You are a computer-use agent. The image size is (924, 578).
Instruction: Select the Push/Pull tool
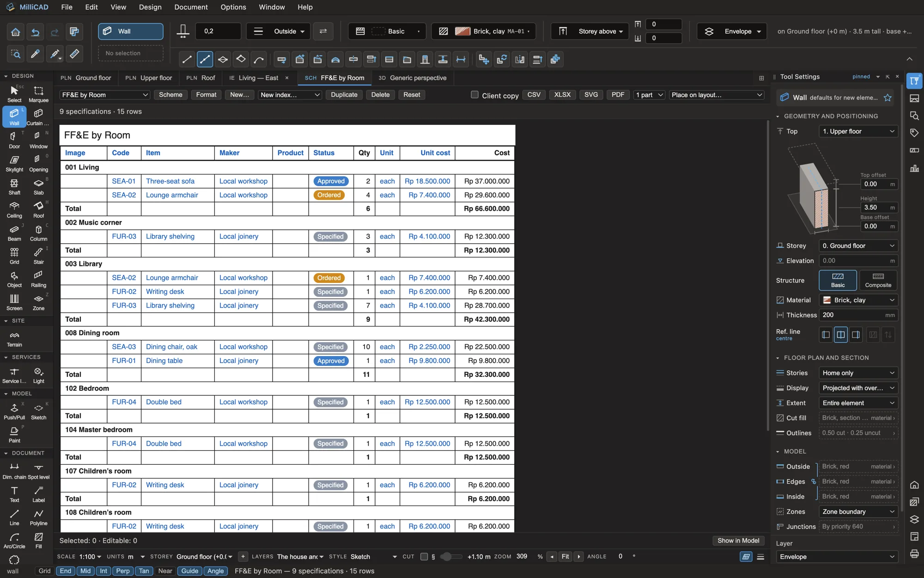tap(14, 411)
